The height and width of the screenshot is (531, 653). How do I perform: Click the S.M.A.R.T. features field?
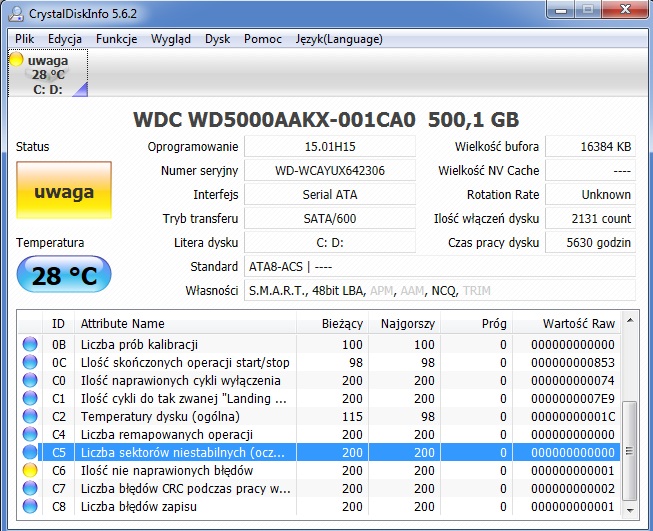[440, 290]
